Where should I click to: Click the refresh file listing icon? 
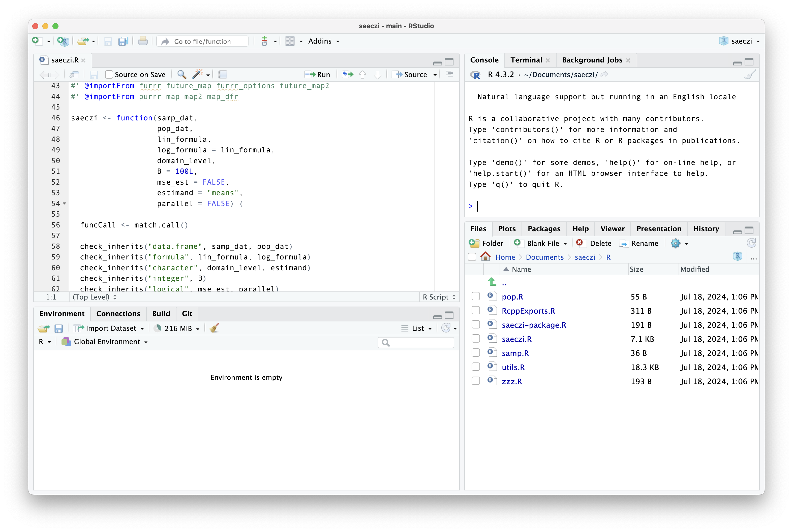pos(751,243)
